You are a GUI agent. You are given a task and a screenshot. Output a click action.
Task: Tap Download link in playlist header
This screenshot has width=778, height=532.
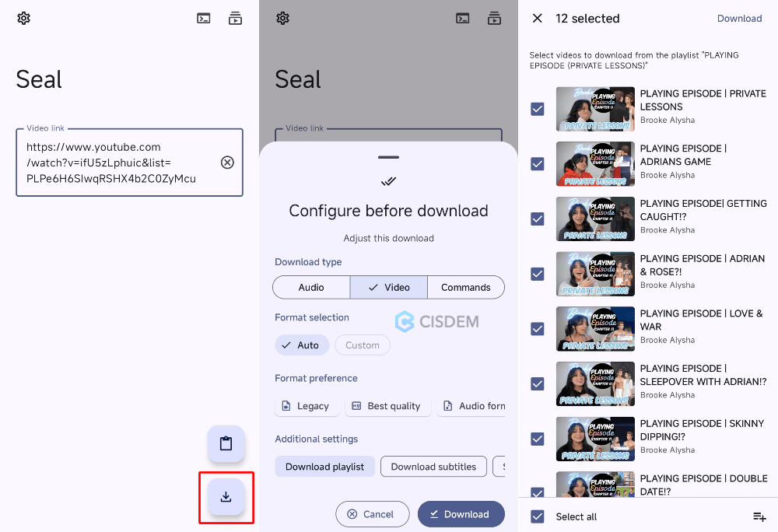coord(739,19)
